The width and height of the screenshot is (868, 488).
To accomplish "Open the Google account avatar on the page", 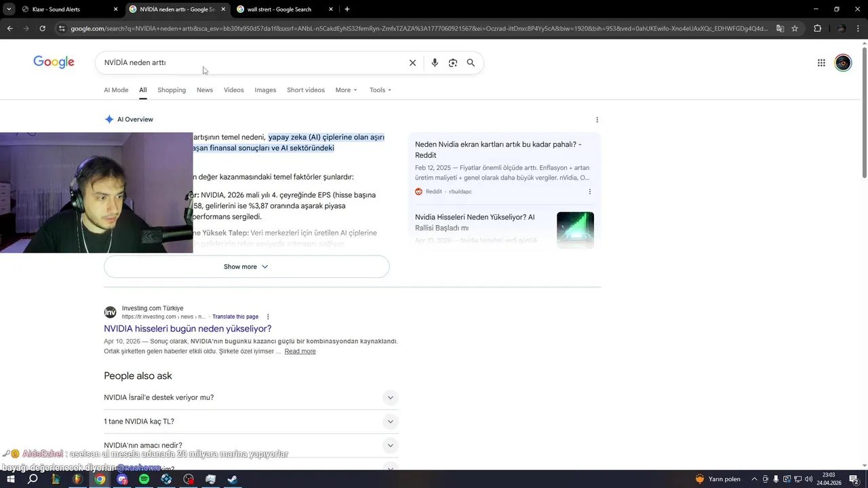I will (x=843, y=63).
